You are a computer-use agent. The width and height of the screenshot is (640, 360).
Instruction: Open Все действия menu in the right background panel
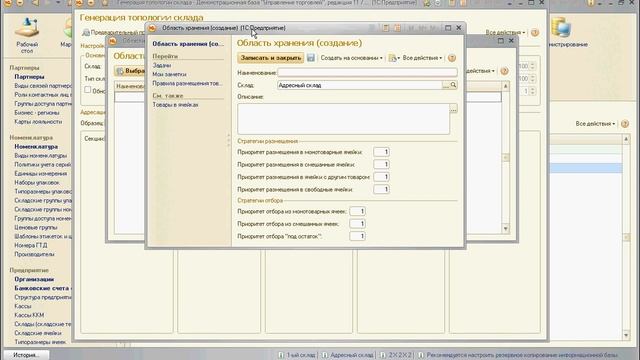point(595,124)
